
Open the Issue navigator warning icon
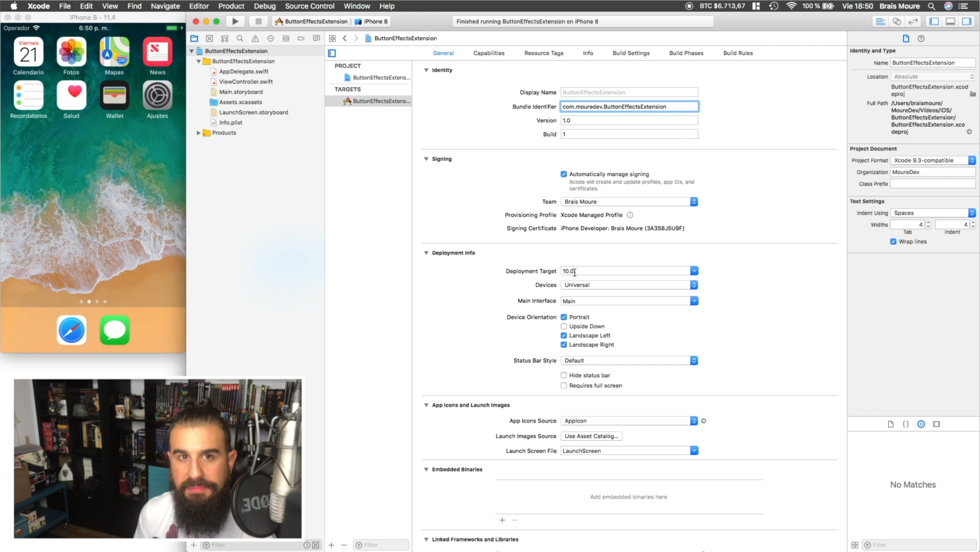point(255,38)
